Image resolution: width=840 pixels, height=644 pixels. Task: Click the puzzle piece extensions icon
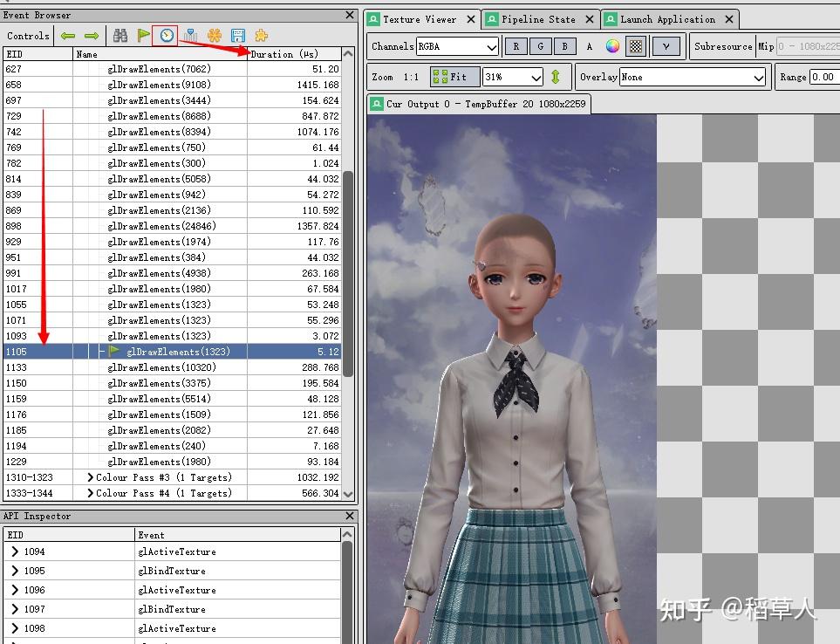click(x=261, y=36)
